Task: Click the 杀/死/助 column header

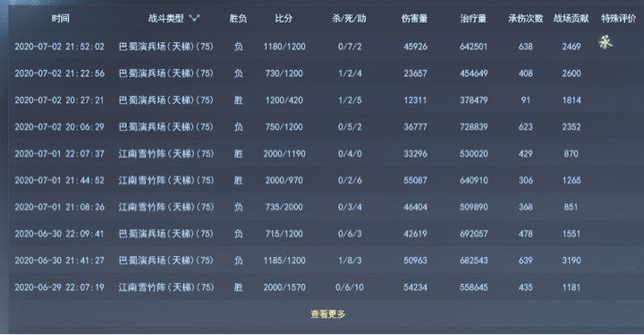Action: tap(349, 18)
